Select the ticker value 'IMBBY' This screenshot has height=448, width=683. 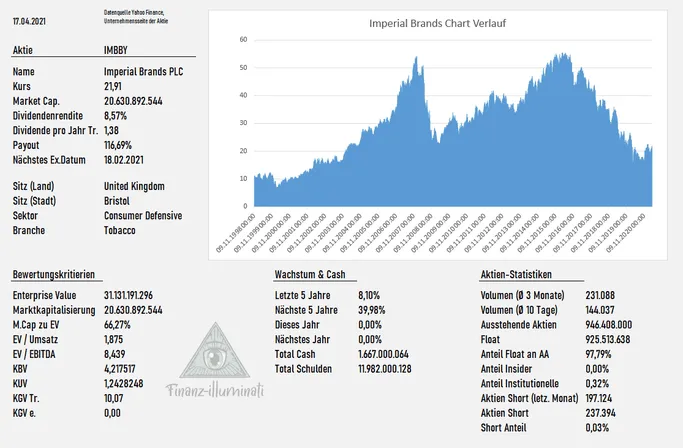[x=116, y=50]
